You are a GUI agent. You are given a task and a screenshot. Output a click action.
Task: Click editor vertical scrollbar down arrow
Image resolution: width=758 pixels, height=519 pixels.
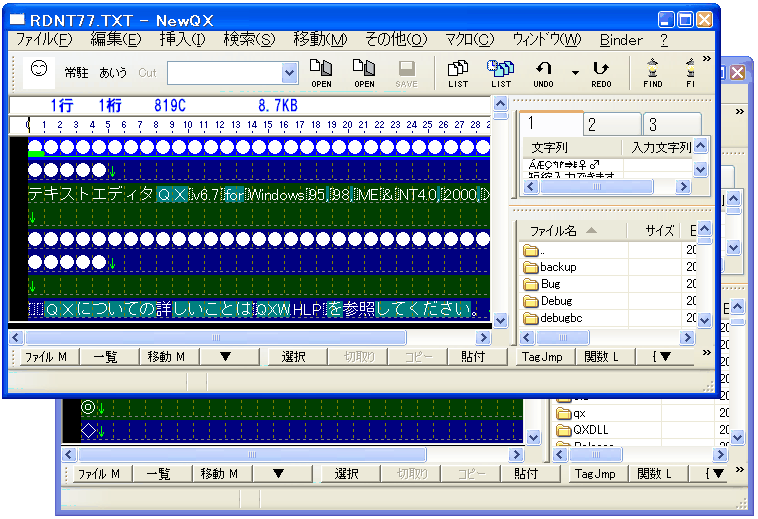pyautogui.click(x=500, y=320)
